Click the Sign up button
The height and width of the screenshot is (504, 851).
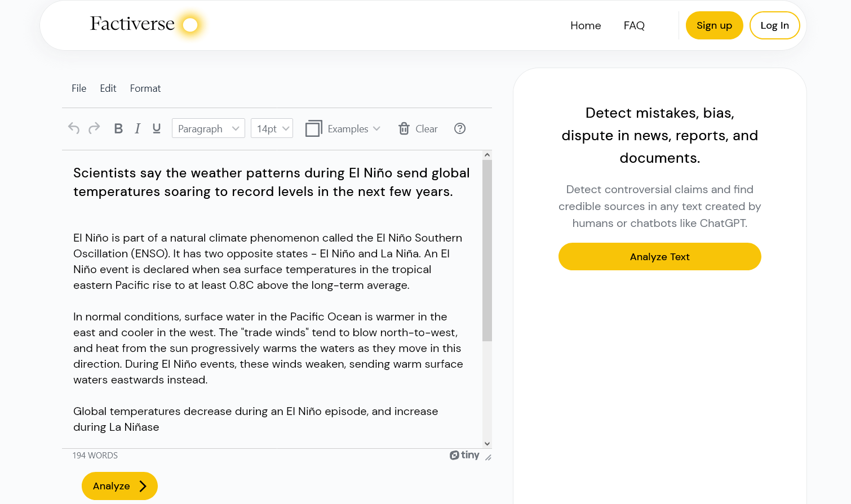[714, 25]
